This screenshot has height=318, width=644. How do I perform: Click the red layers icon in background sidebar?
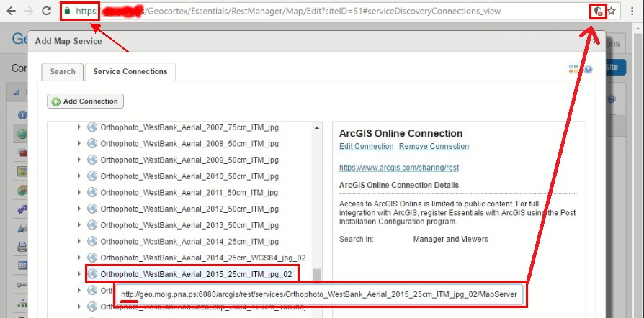click(22, 153)
